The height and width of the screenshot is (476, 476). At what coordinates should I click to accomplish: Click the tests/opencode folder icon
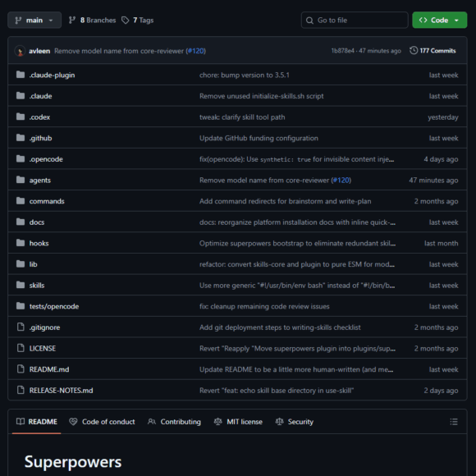21,305
